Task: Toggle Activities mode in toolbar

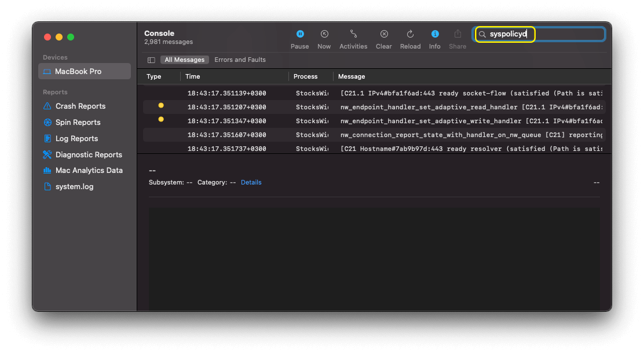Action: click(353, 35)
